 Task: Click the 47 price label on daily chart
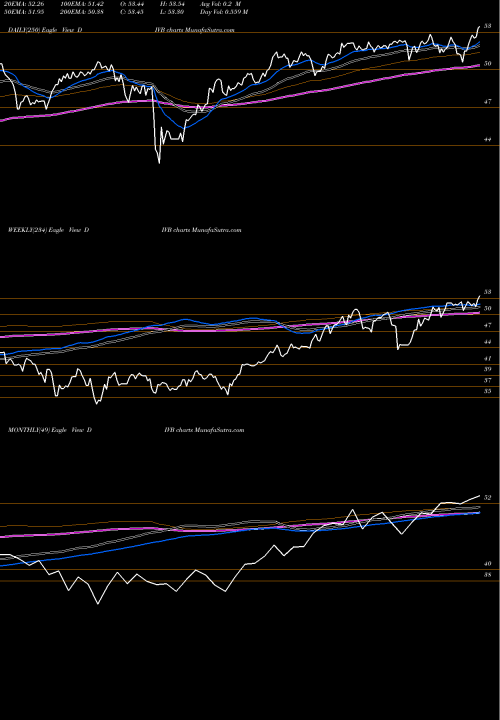pyautogui.click(x=488, y=102)
